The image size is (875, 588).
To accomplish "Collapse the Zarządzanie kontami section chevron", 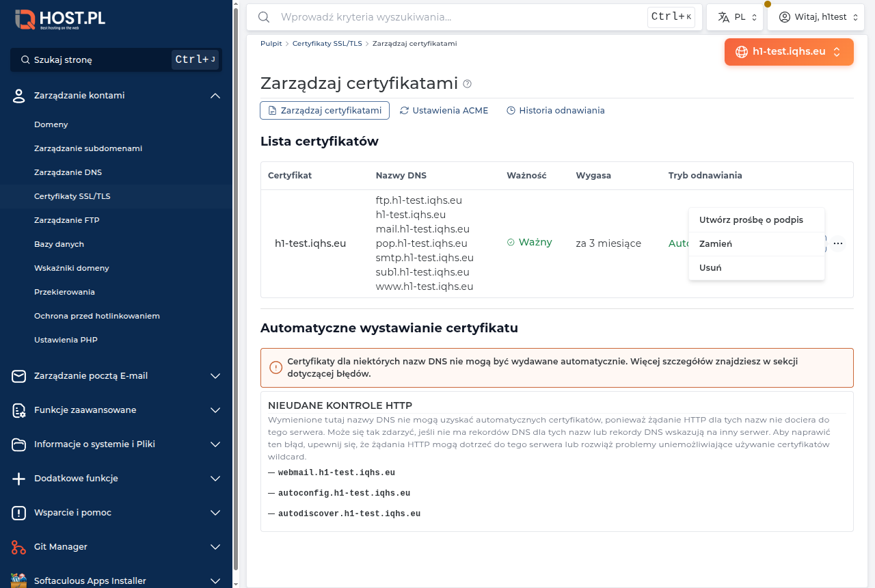I will [215, 96].
